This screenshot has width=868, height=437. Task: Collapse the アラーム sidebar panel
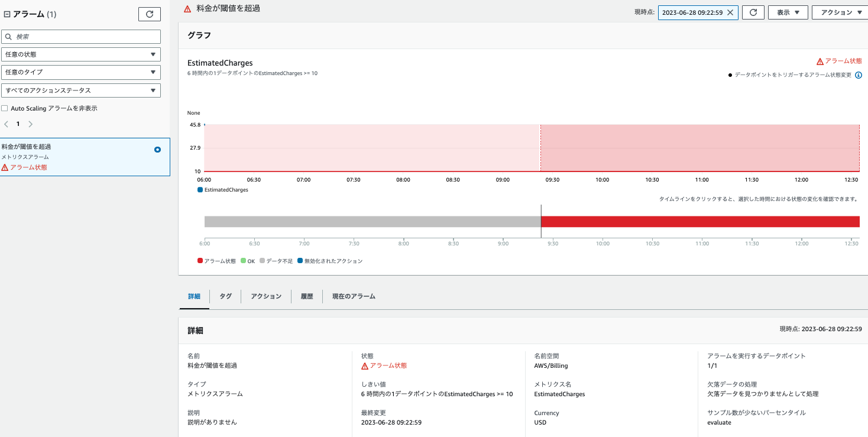[7, 13]
